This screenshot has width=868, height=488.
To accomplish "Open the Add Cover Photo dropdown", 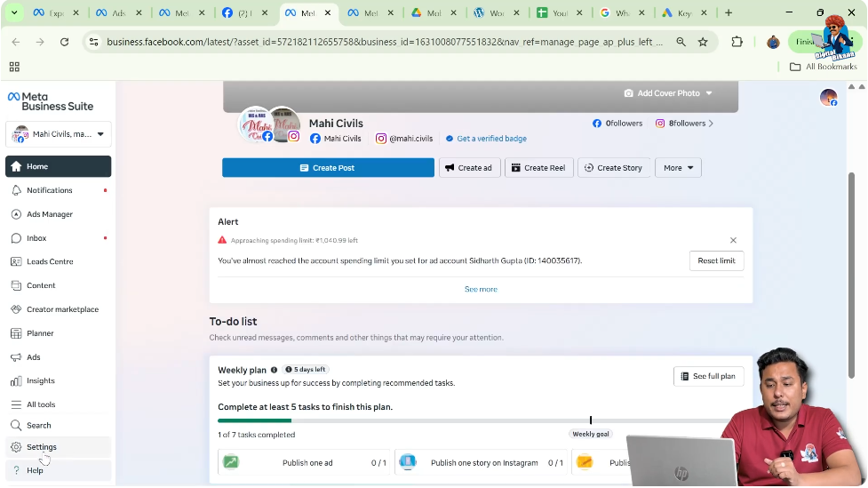I will (667, 93).
